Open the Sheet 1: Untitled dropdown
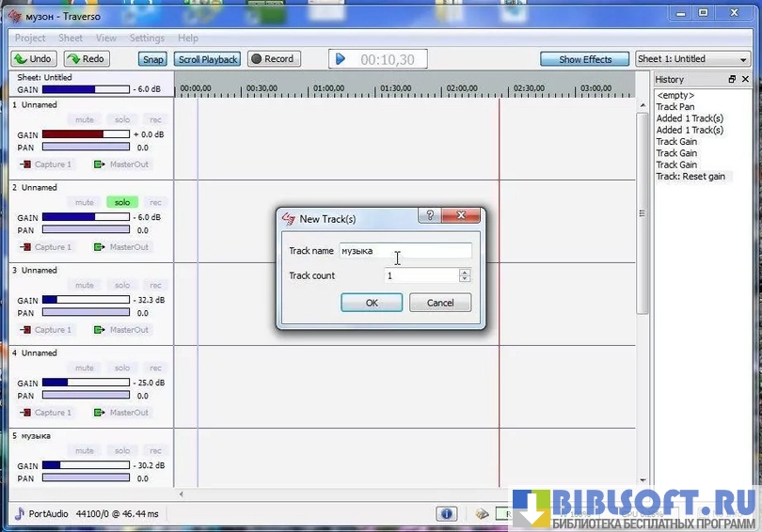The image size is (762, 532). point(692,59)
